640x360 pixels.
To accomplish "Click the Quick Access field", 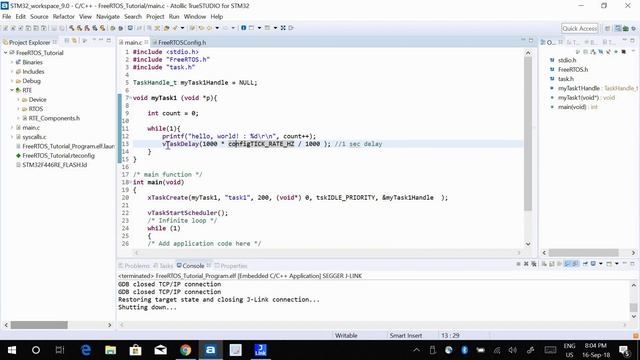I will (579, 28).
